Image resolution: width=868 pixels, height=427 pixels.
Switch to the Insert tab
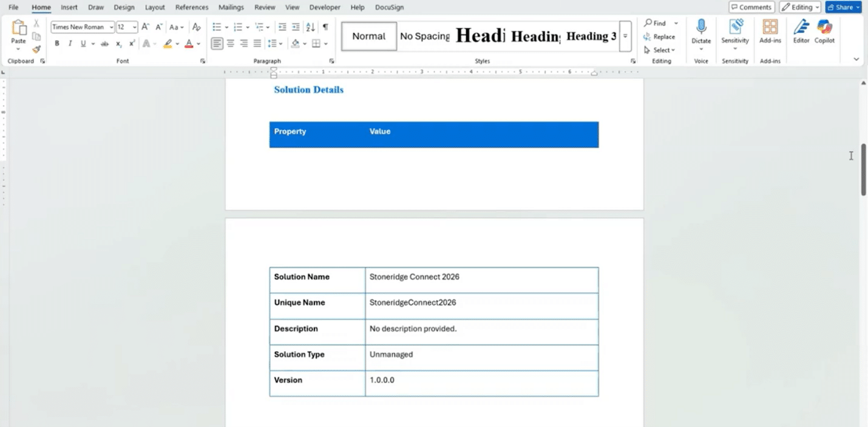click(x=69, y=7)
